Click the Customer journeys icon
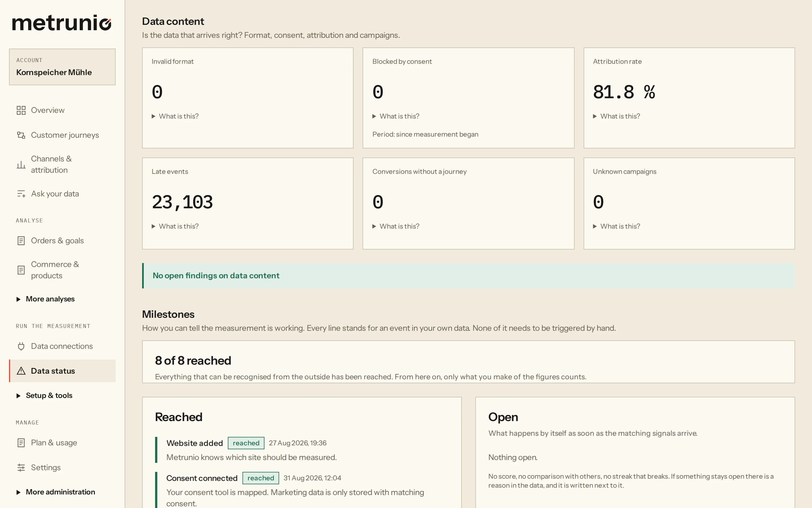Image resolution: width=812 pixels, height=508 pixels. click(x=21, y=135)
